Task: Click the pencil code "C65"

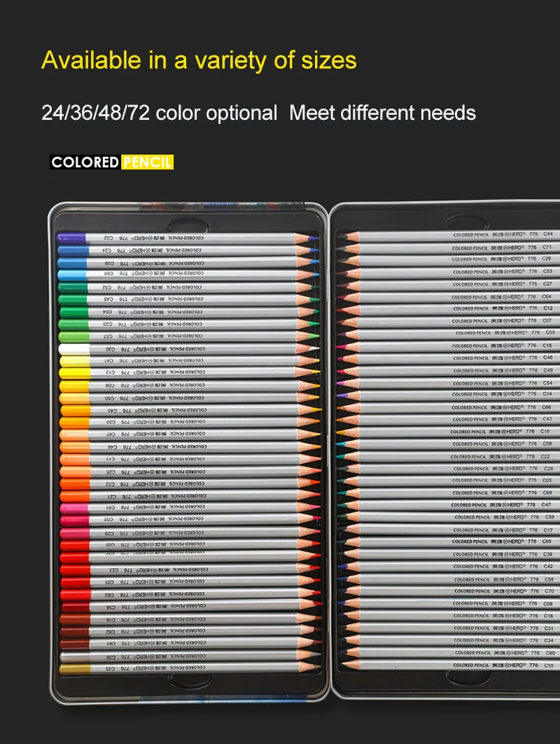Action: pyautogui.click(x=547, y=542)
